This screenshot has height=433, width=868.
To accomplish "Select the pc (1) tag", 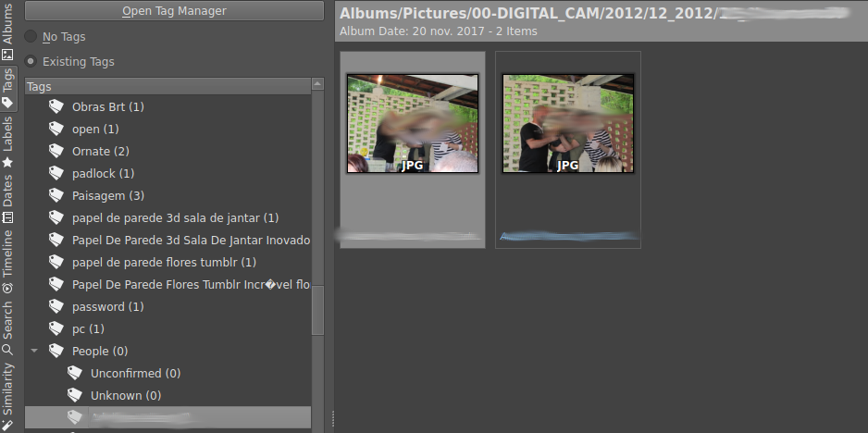I will pyautogui.click(x=88, y=329).
